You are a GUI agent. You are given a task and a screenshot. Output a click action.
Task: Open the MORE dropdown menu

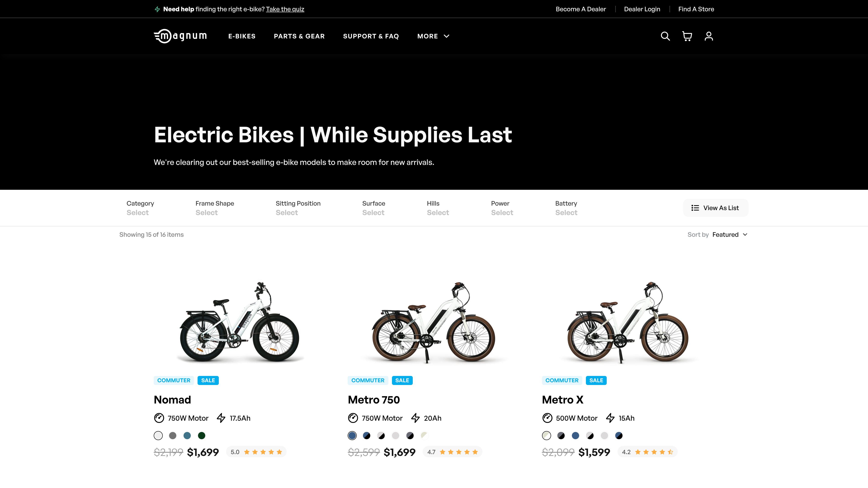click(433, 36)
